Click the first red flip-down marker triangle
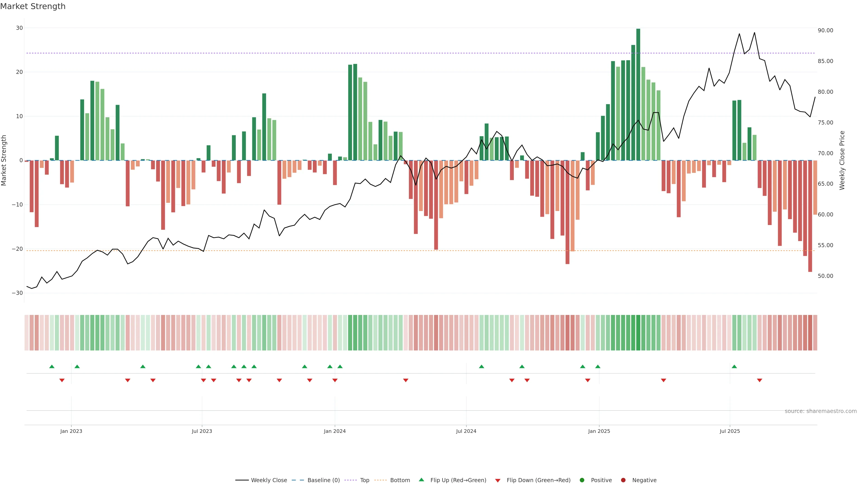 pos(62,380)
